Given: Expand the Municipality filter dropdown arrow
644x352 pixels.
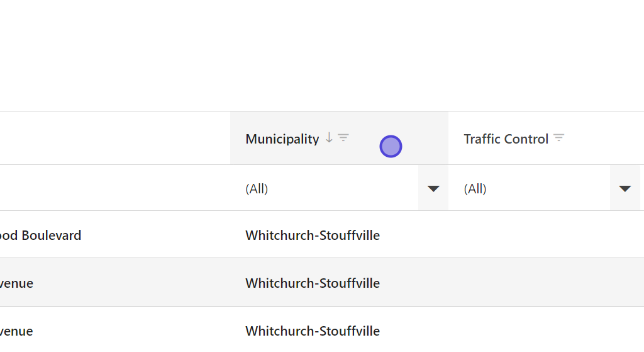Looking at the screenshot, I should (433, 188).
